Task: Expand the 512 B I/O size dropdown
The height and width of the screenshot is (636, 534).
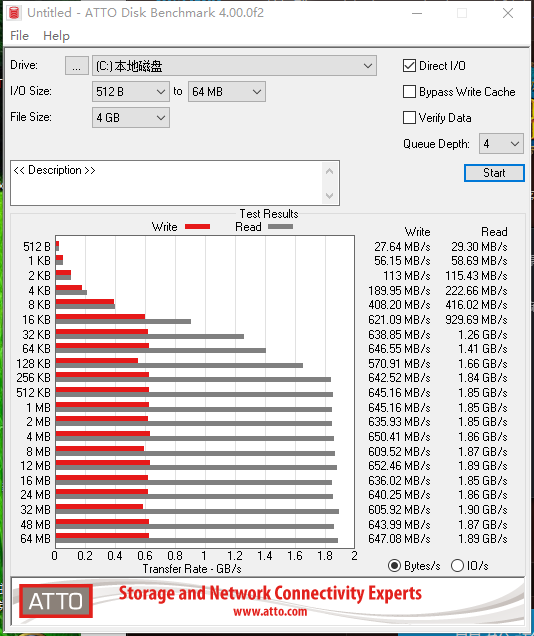Action: click(131, 92)
